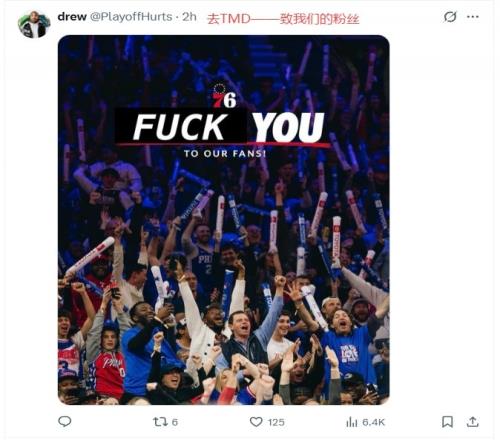The width and height of the screenshot is (500, 440).
Task: Open the @PlayoffHurts handle link
Action: pyautogui.click(x=131, y=17)
